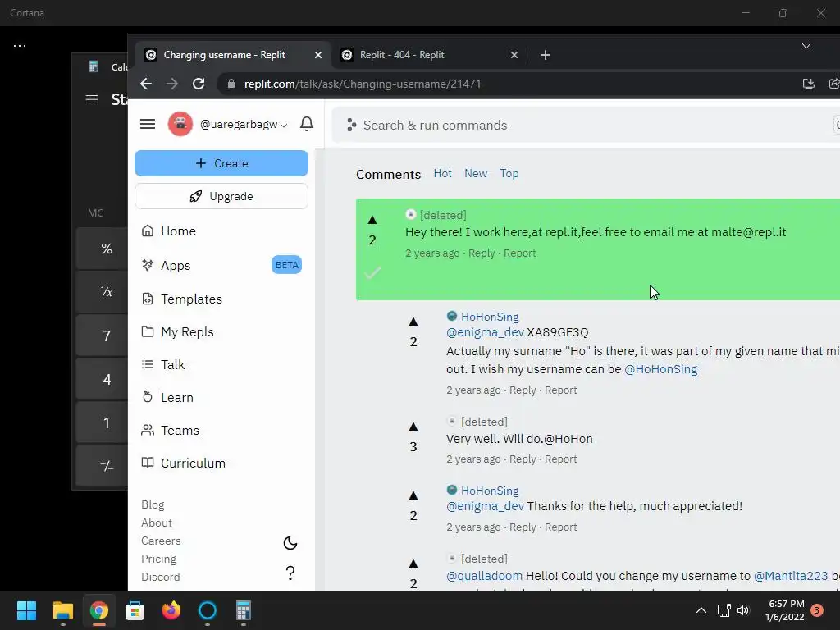
Task: Open the help question mark
Action: point(290,573)
